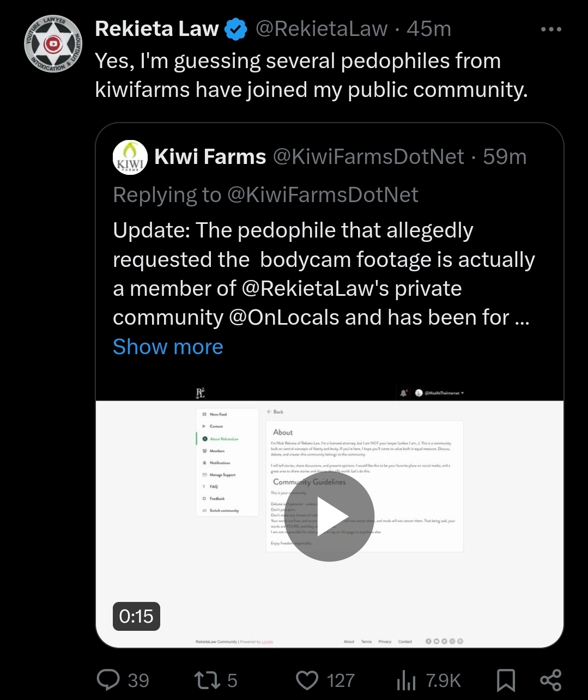Click Rekieta Law profile avatar

[x=53, y=44]
